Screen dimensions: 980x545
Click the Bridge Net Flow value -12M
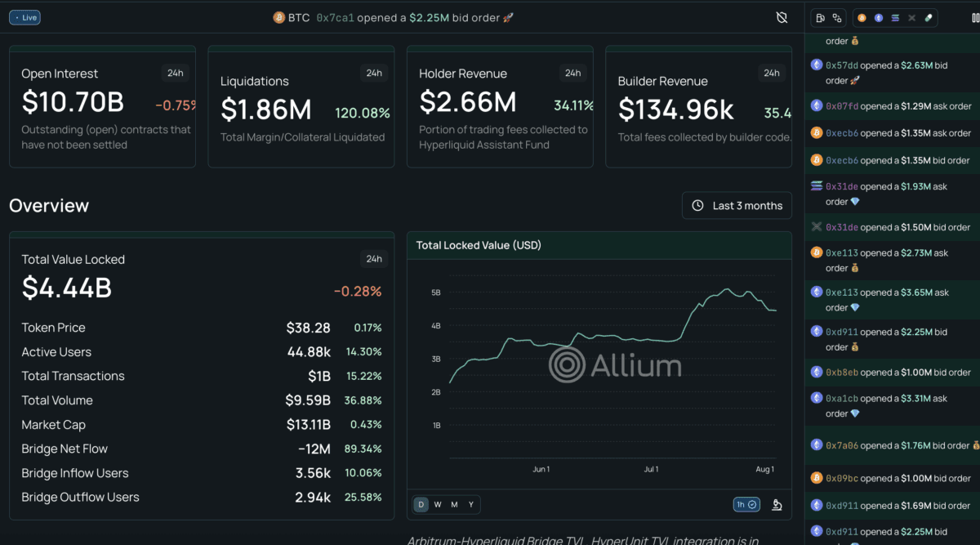coord(314,449)
